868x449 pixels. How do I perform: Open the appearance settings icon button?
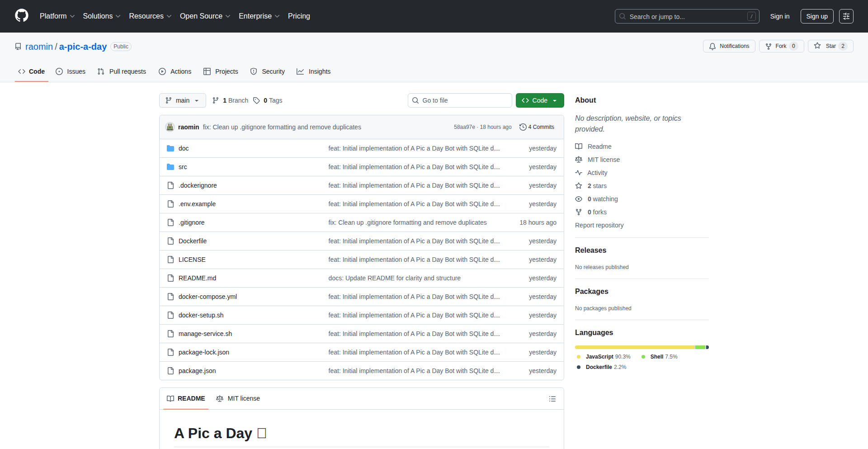coord(846,16)
